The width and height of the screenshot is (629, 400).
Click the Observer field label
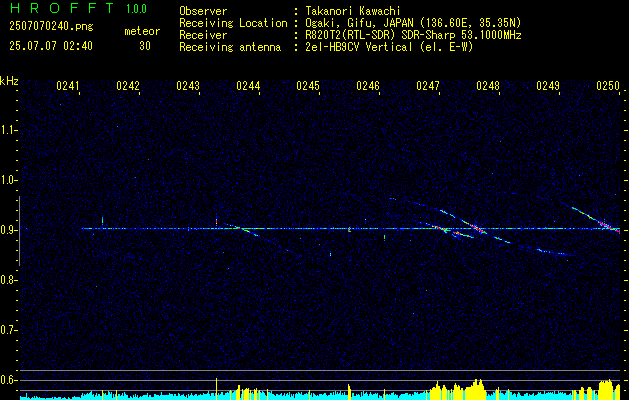203,11
